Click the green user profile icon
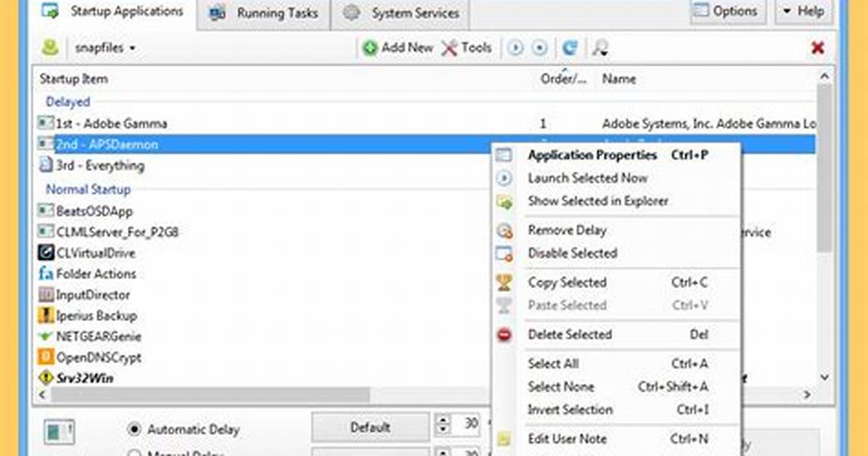The height and width of the screenshot is (456, 868). point(50,48)
